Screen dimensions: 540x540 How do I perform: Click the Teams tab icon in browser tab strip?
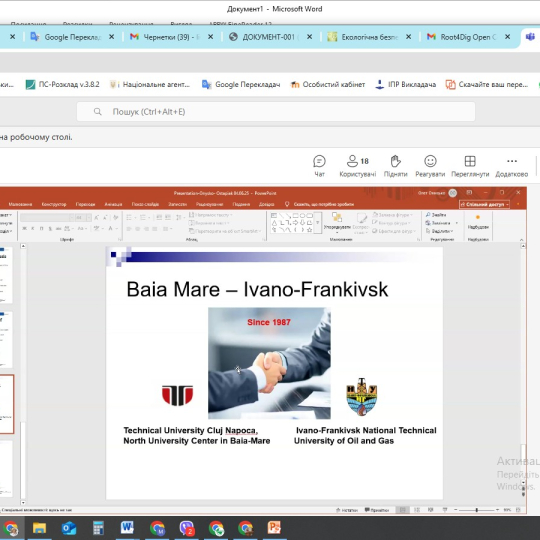530,37
